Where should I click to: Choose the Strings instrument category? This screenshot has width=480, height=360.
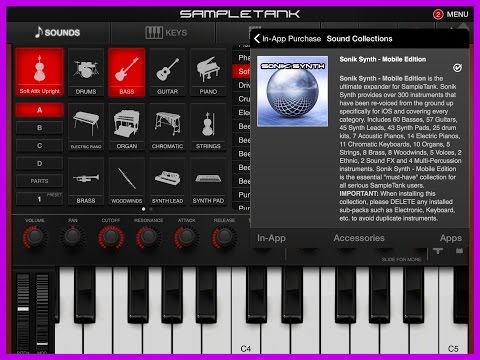tap(208, 127)
